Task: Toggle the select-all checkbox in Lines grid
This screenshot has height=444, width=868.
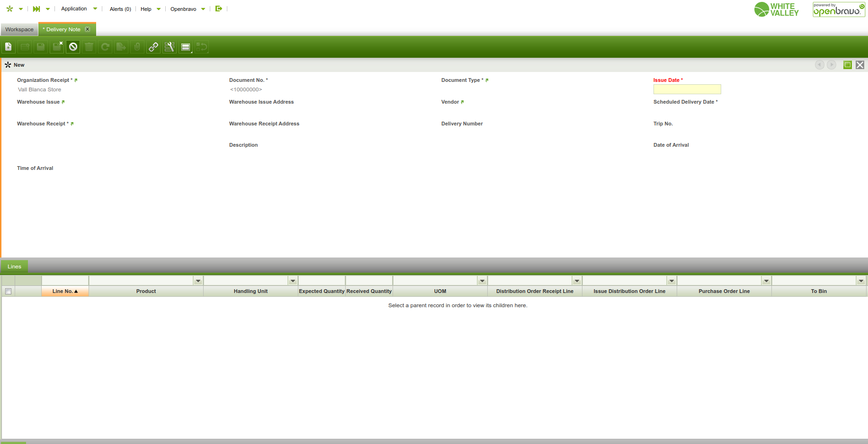Action: click(8, 291)
